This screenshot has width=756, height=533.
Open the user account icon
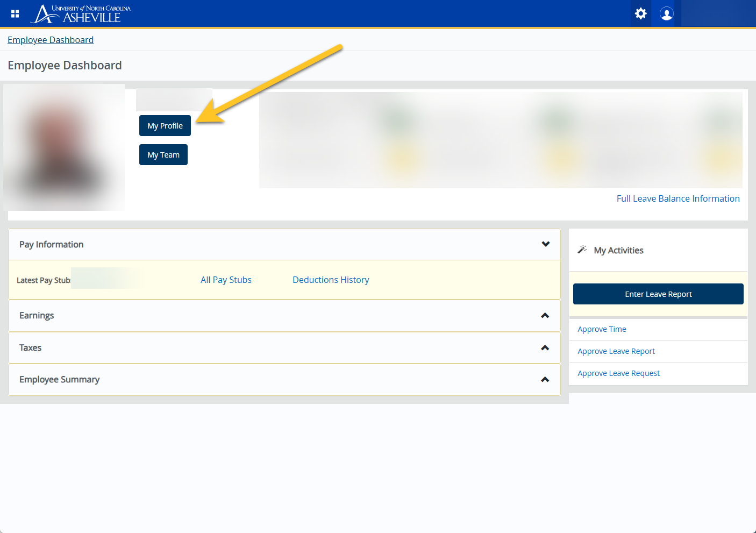[x=666, y=13]
